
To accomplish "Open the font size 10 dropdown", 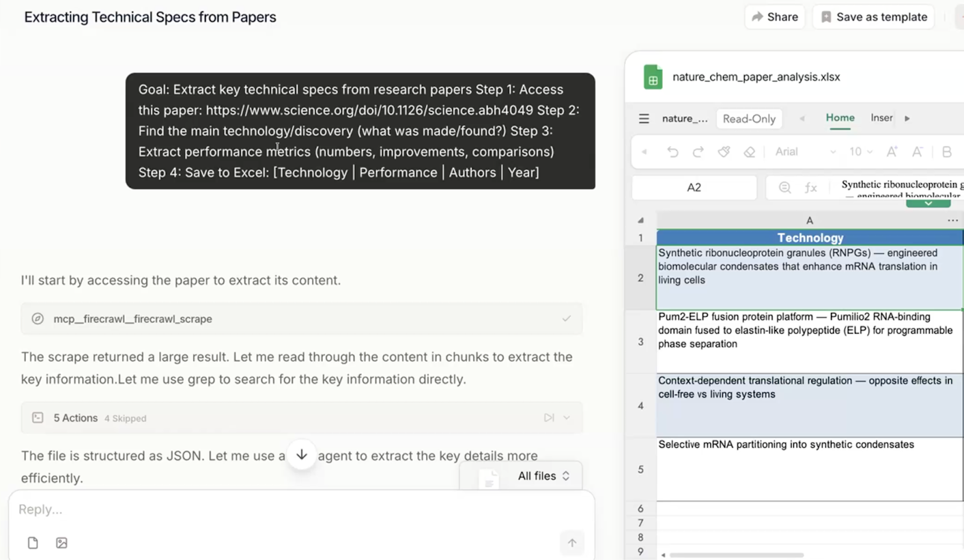I will click(860, 152).
